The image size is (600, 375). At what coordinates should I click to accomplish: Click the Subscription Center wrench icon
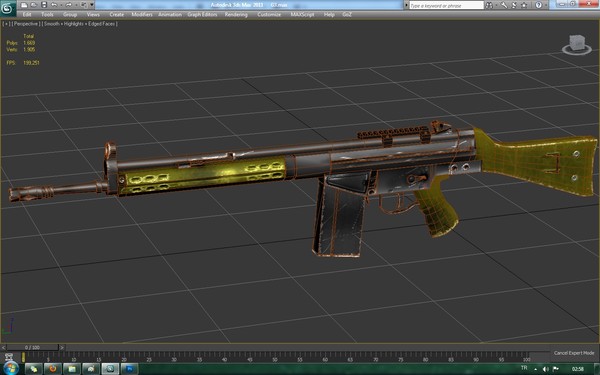(x=504, y=5)
